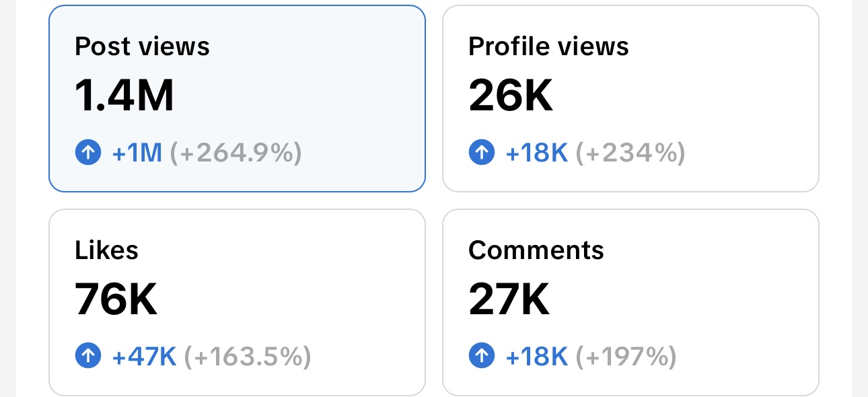Click the (+163.5%) percentage text
Image resolution: width=868 pixels, height=397 pixels.
click(248, 357)
